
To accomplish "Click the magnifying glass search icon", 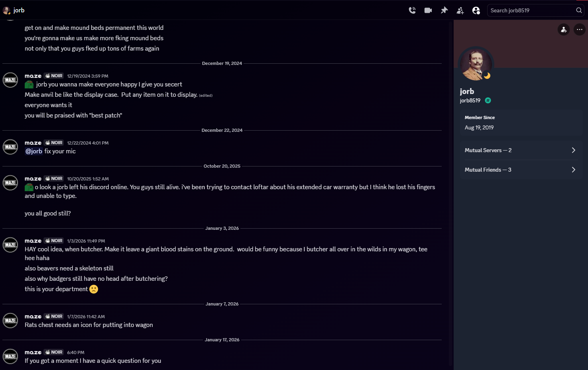I will 579,10.
